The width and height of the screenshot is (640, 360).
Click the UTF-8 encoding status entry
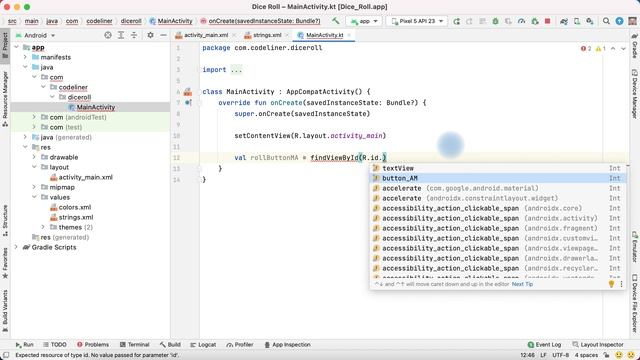(560, 355)
